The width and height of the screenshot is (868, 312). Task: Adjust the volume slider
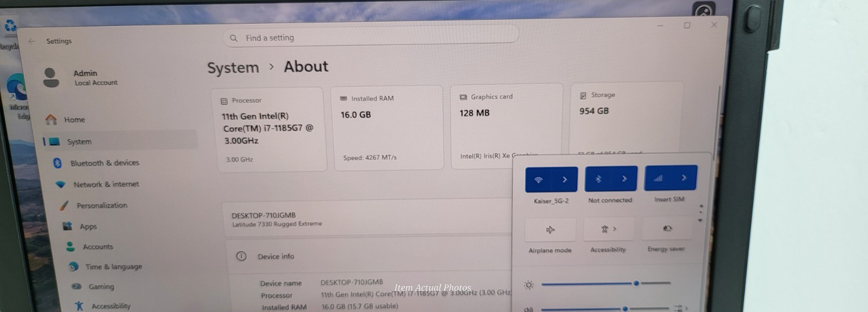click(605, 309)
